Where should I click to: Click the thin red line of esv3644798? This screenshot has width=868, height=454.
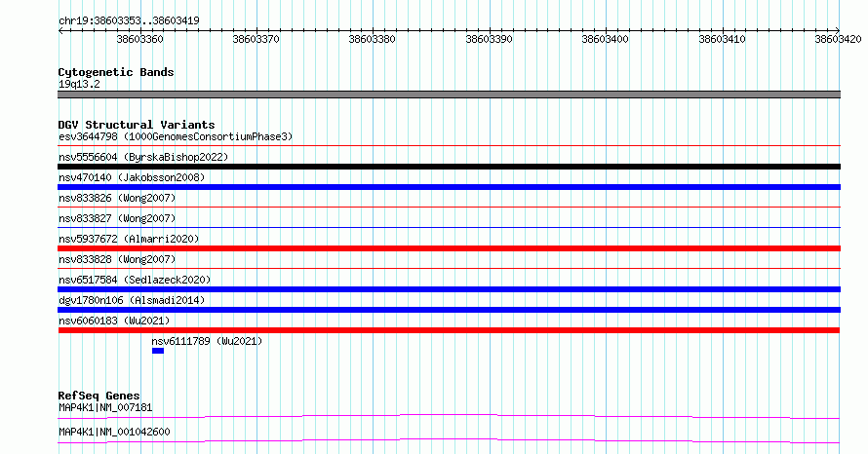click(449, 146)
